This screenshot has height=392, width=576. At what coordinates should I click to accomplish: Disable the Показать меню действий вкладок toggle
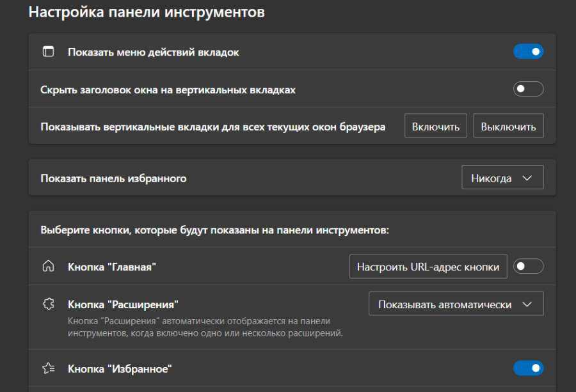(528, 52)
